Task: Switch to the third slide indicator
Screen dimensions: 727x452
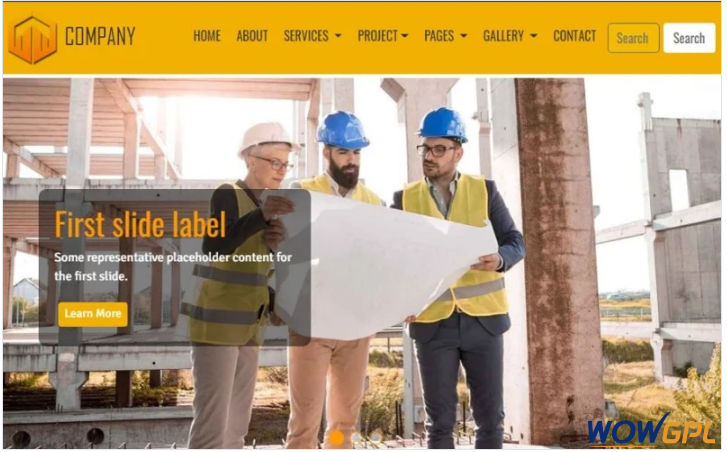Action: [x=376, y=438]
